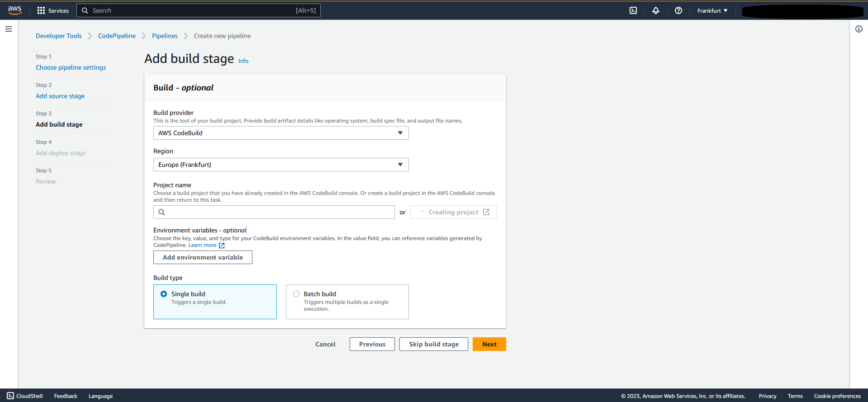
Task: Open the notifications bell
Action: tap(656, 10)
